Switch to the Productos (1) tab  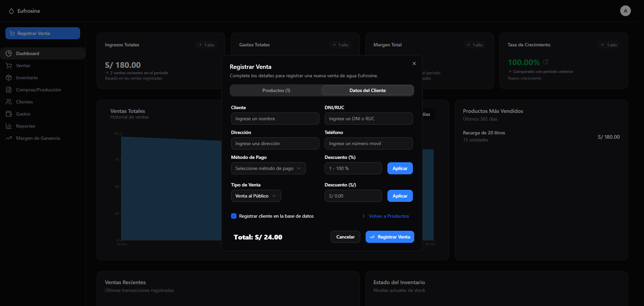(276, 90)
